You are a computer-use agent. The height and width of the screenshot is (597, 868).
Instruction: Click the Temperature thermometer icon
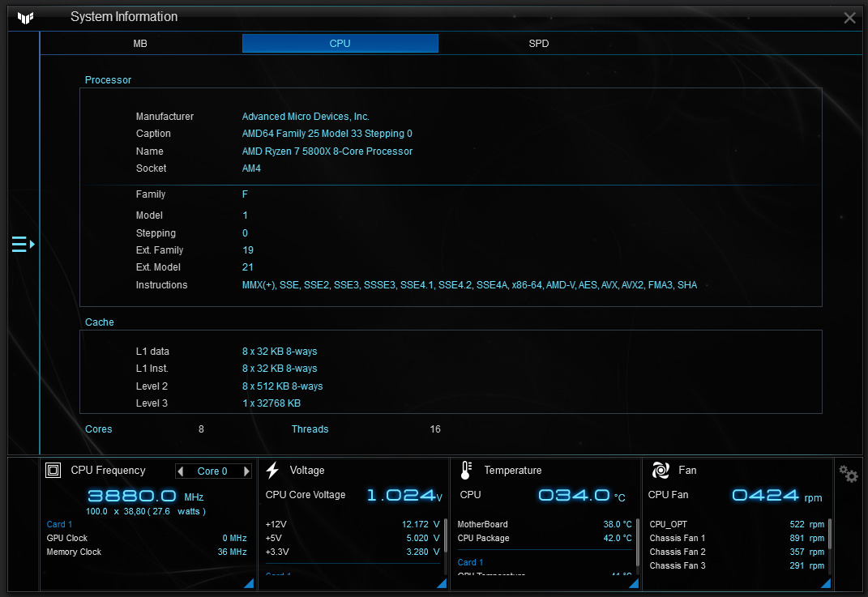466,471
